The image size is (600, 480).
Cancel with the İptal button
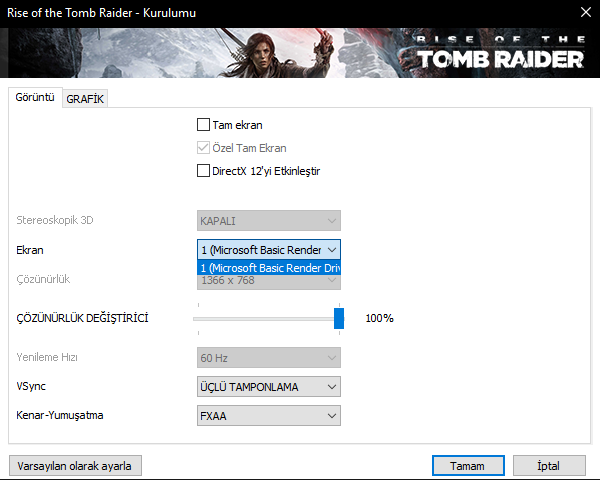pos(549,466)
